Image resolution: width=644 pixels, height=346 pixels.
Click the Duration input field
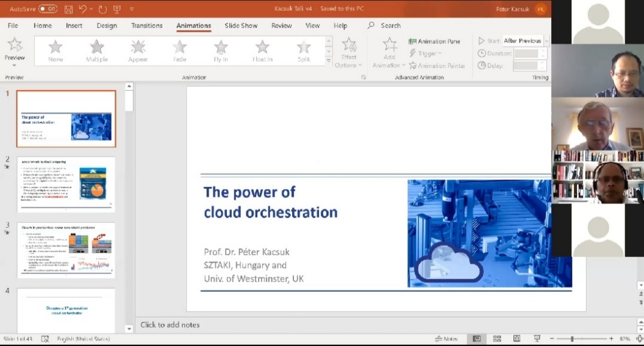(526, 54)
